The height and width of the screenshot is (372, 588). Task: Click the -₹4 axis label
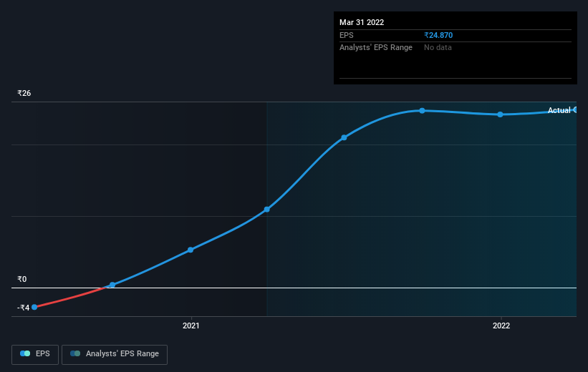click(x=23, y=308)
